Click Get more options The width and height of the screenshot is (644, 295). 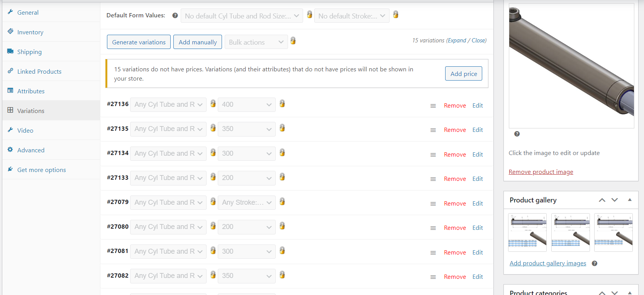coord(51,170)
